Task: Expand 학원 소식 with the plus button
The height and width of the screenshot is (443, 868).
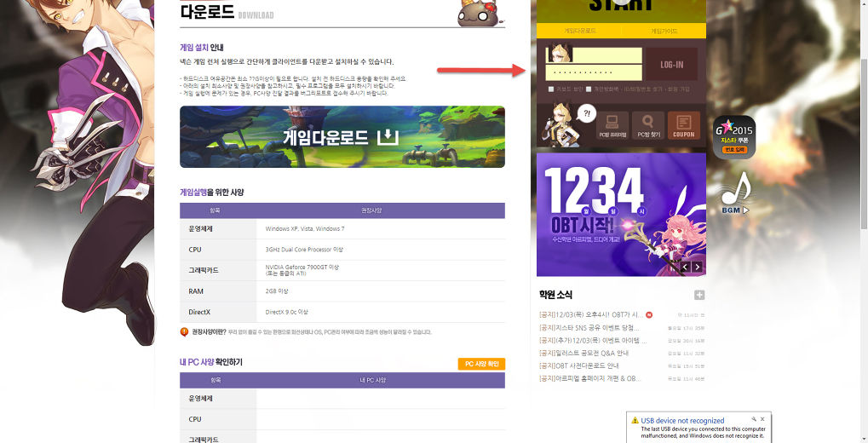Action: (699, 295)
